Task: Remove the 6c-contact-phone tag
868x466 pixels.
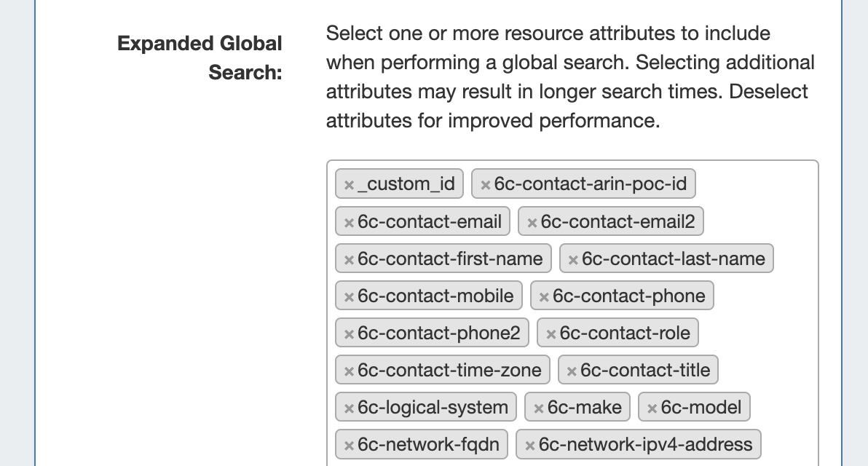Action: tap(544, 297)
